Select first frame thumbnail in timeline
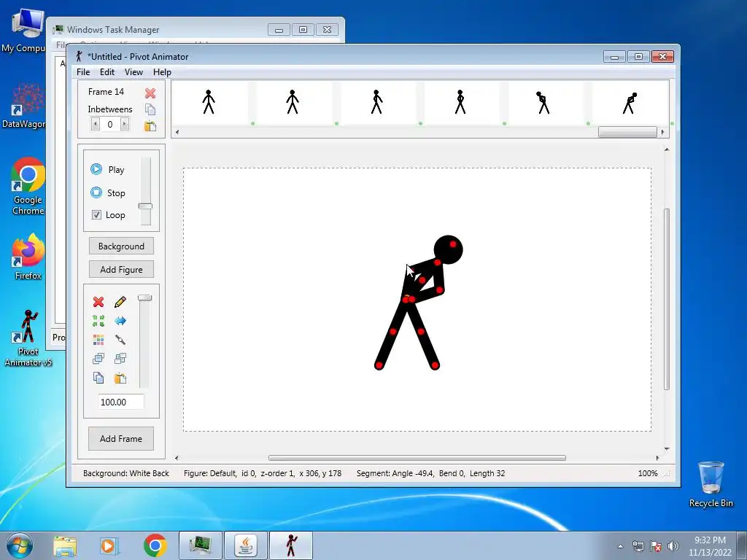 click(x=209, y=102)
